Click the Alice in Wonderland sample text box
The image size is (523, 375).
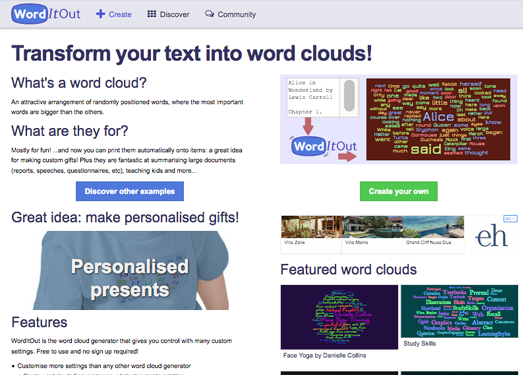(x=323, y=97)
